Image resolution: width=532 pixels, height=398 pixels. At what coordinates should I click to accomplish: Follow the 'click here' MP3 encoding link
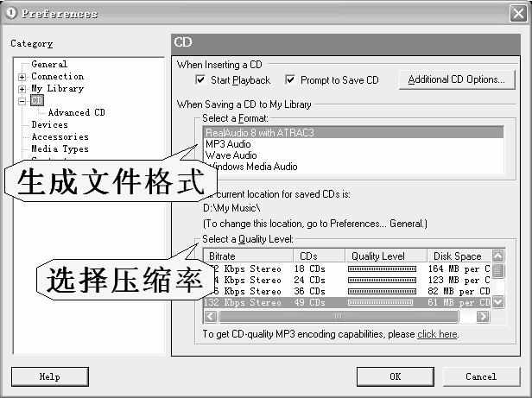(437, 334)
